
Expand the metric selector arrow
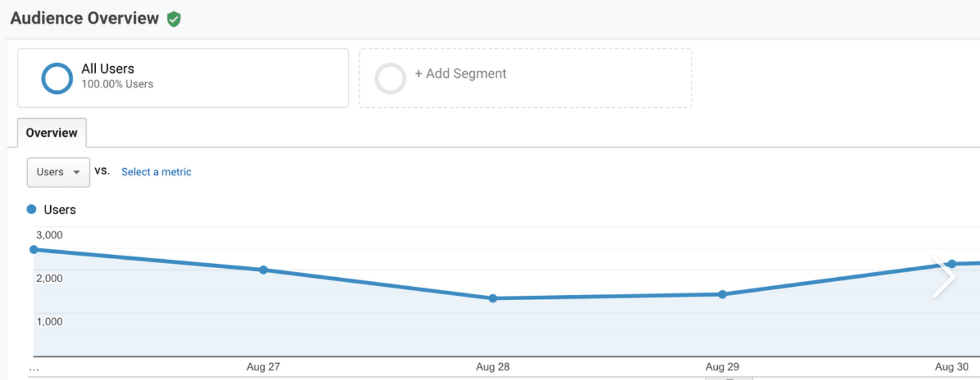point(76,173)
